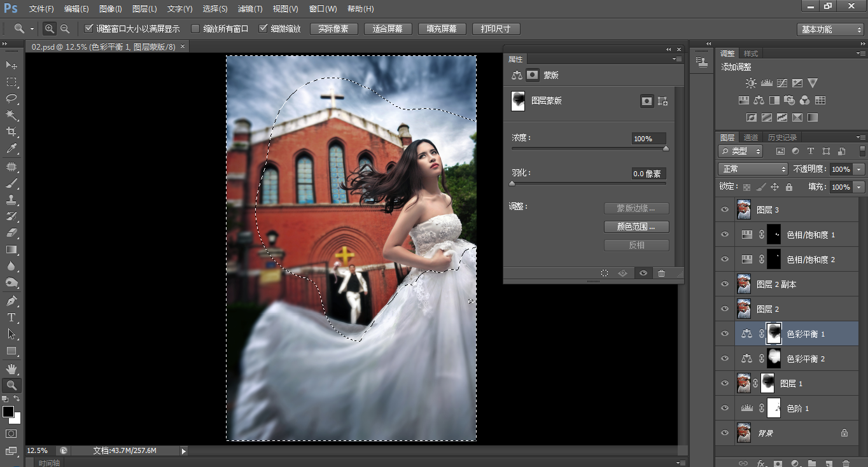The height and width of the screenshot is (467, 868).
Task: Open the blend mode 正常 dropdown
Action: tap(753, 169)
